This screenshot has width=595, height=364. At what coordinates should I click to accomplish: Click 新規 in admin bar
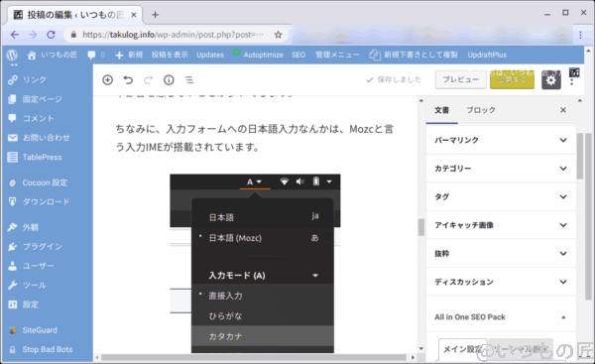[129, 55]
